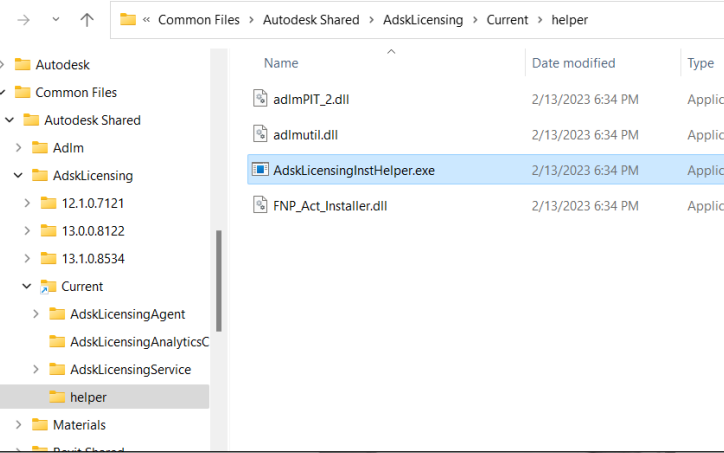Expand AdskLicensingService tree node
Image resolution: width=724 pixels, height=453 pixels.
[x=36, y=369]
